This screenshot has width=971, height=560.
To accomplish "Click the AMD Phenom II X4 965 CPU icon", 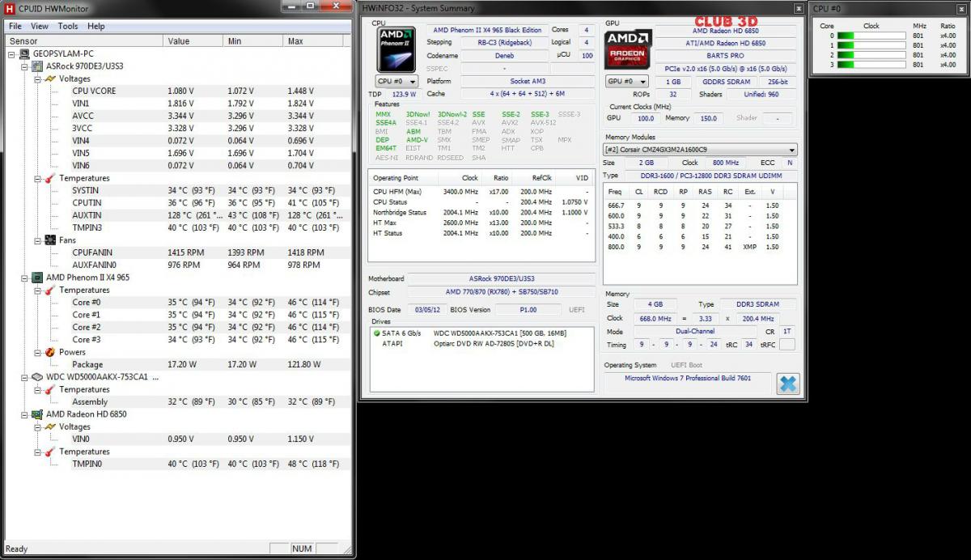I will [x=37, y=278].
